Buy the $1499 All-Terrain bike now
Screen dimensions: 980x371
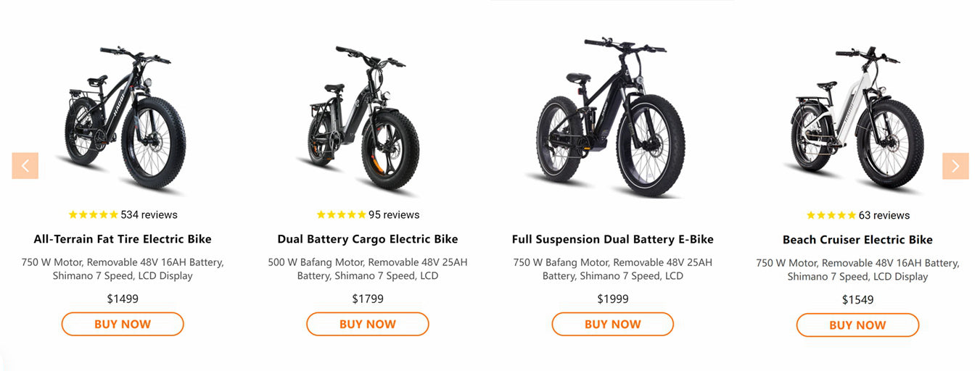[x=123, y=324]
